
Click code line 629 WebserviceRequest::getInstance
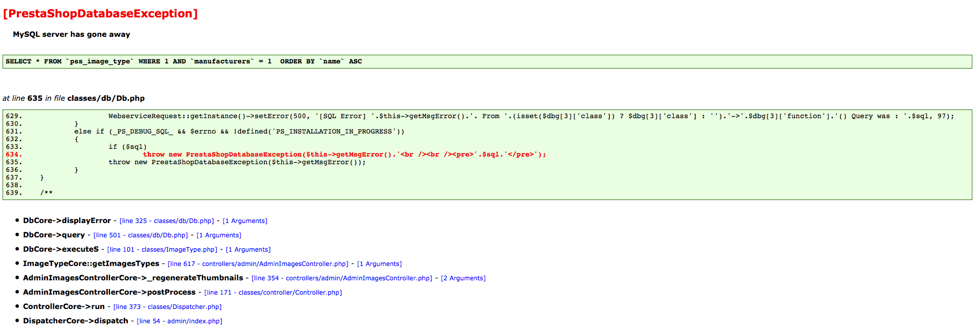point(531,116)
